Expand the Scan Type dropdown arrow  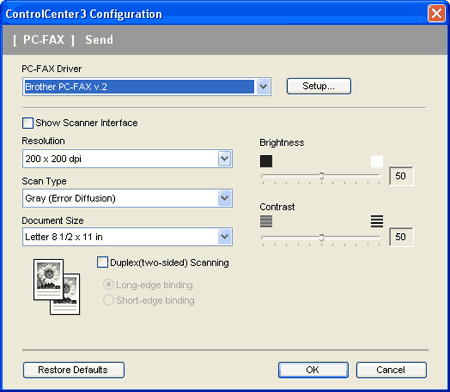(x=225, y=198)
